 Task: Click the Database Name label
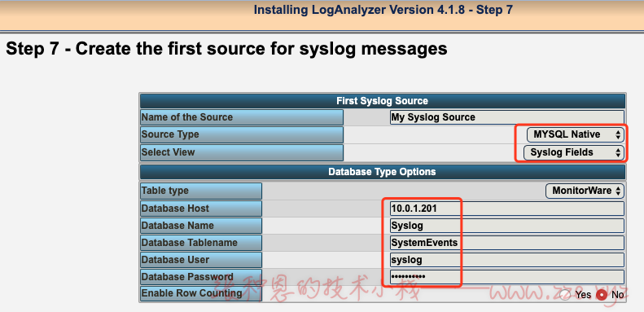click(201, 226)
